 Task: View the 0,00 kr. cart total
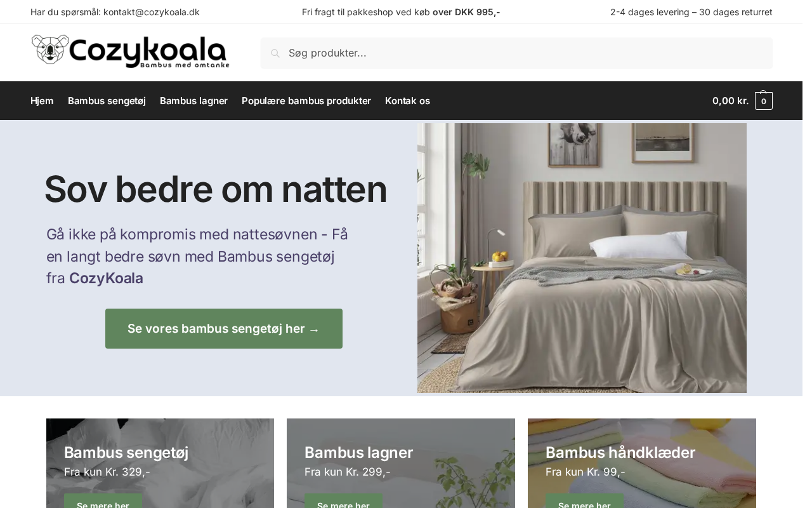coord(730,101)
